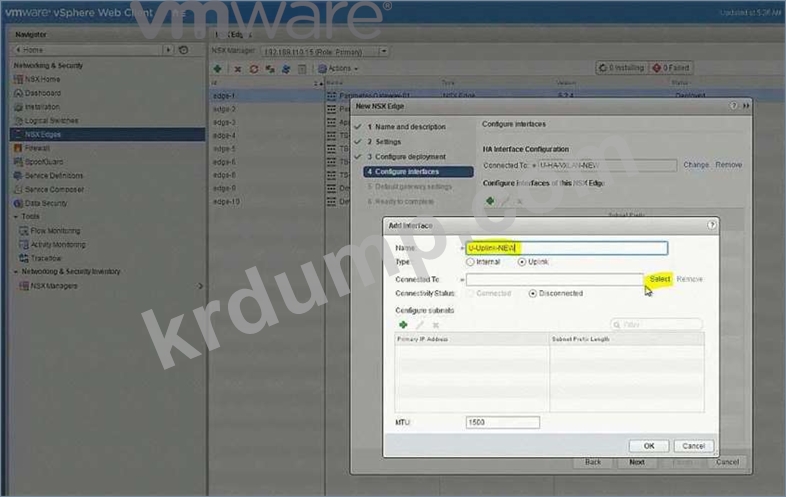Click Select link for Connected To

tap(659, 279)
